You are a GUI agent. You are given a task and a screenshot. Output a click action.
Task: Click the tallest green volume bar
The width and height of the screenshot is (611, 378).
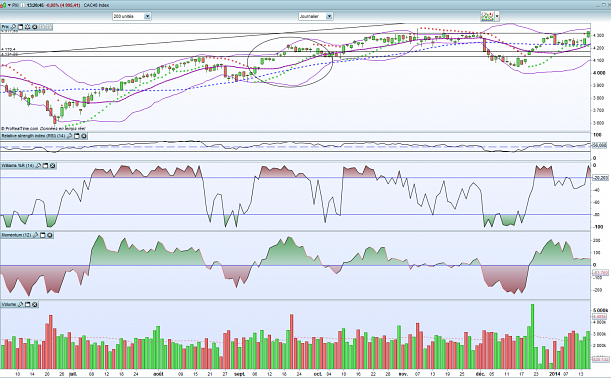[533, 337]
